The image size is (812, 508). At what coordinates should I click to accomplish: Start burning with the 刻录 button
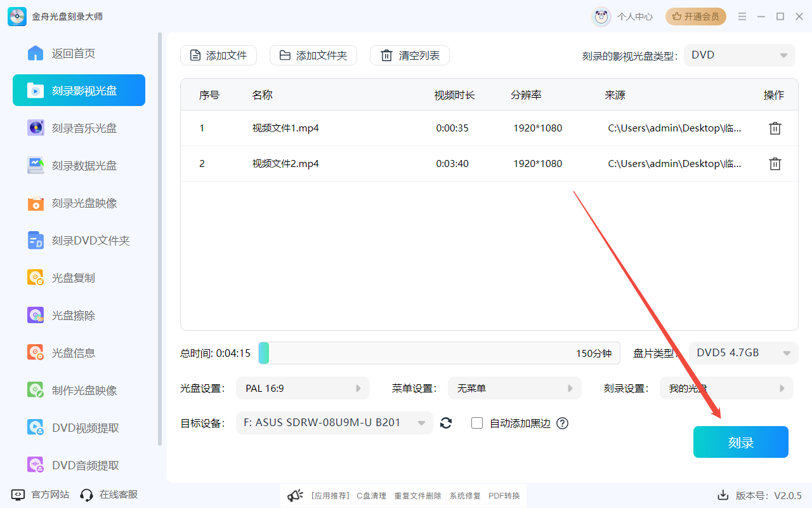point(740,441)
